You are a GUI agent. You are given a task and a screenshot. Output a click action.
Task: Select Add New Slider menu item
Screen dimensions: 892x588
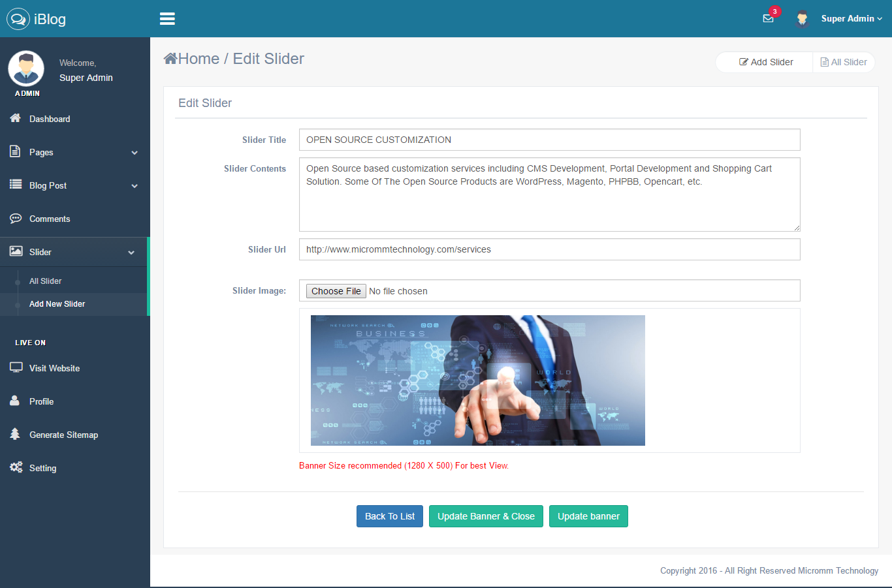pos(57,304)
